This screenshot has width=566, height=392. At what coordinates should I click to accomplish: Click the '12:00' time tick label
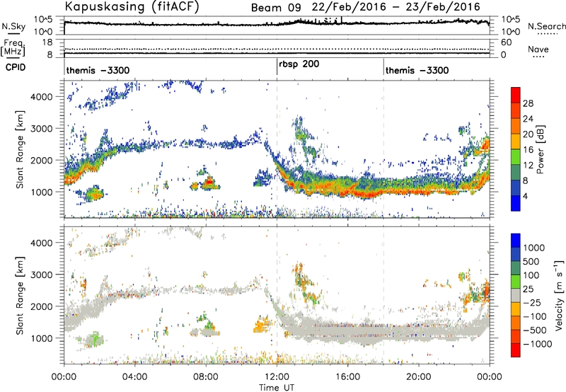pos(277,377)
